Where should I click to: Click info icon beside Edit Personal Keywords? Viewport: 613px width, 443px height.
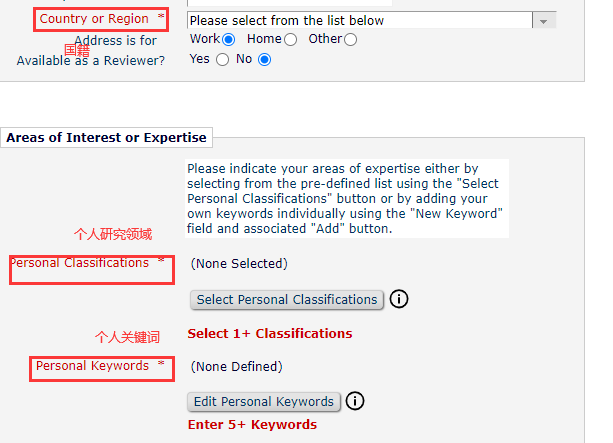tap(355, 401)
